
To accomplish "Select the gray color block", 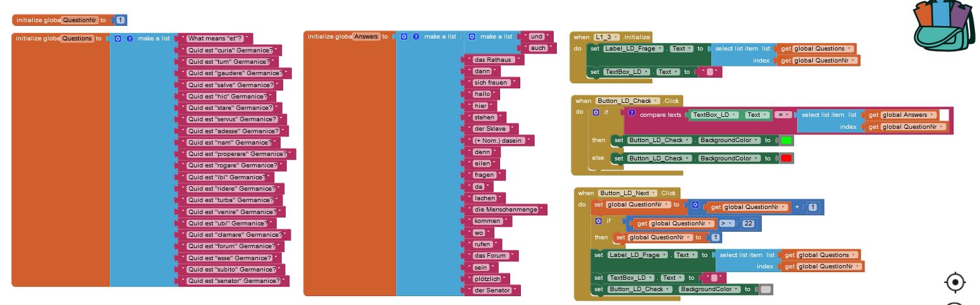I will pos(766,289).
